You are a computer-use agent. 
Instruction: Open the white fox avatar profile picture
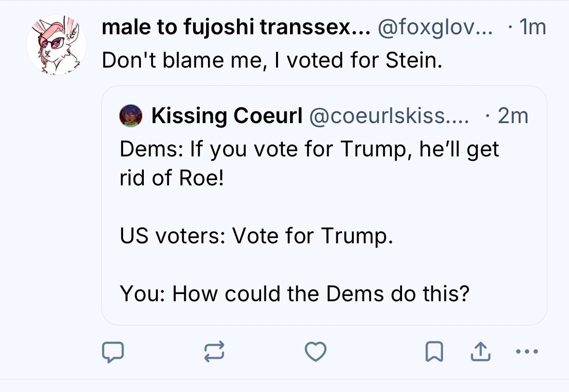[56, 45]
